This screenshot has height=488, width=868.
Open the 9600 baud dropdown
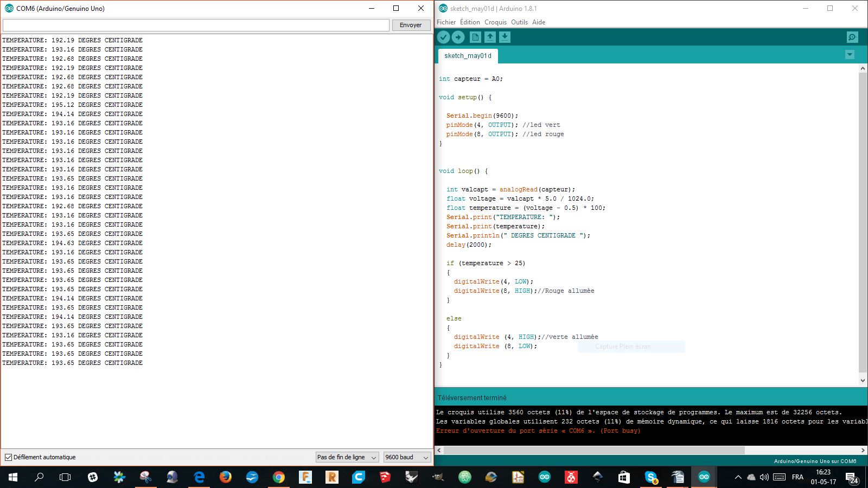pos(407,457)
